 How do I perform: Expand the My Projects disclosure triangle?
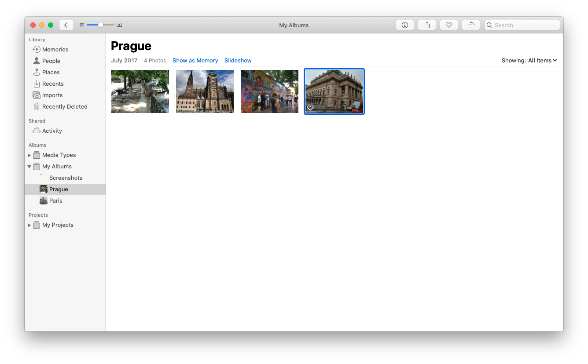(29, 225)
